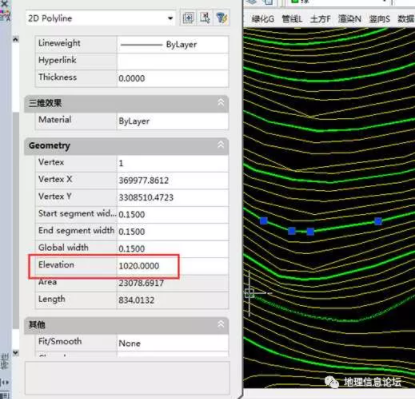This screenshot has height=399, width=419.
Task: Click the third blue grip from left
Action: (x=310, y=231)
